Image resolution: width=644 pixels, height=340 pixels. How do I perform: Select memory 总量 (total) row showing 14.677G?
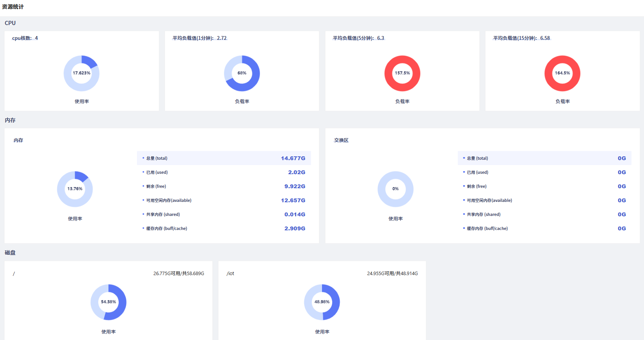224,158
